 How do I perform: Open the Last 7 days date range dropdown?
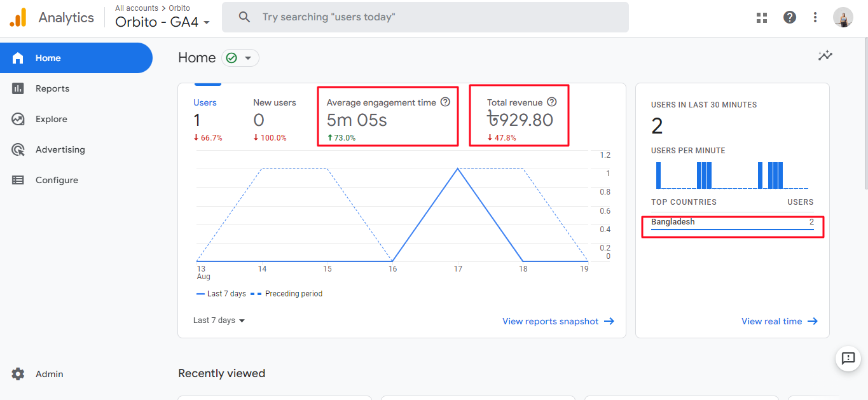tap(219, 321)
